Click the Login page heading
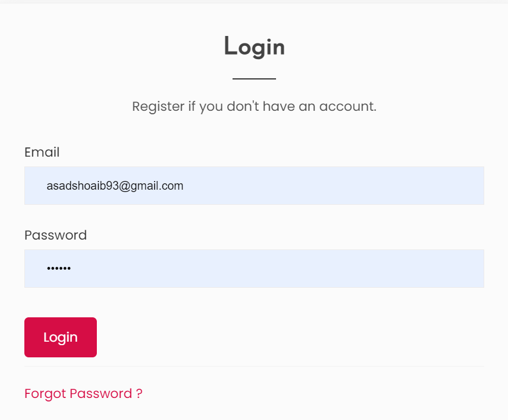 (x=254, y=47)
